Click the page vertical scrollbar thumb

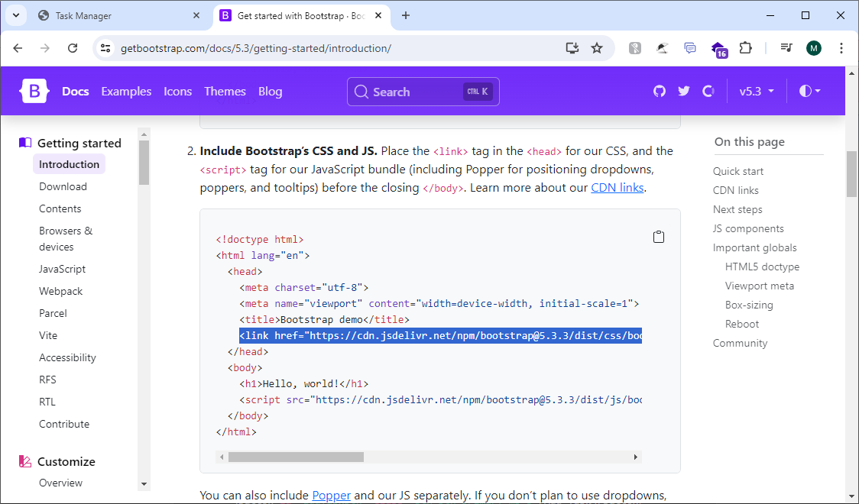[851, 173]
